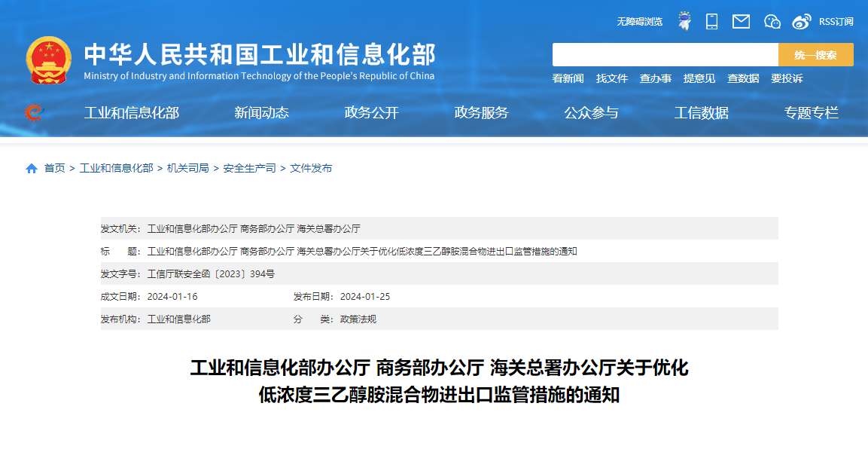Open 公众参与 nav menu
This screenshot has height=452, width=868.
point(591,113)
